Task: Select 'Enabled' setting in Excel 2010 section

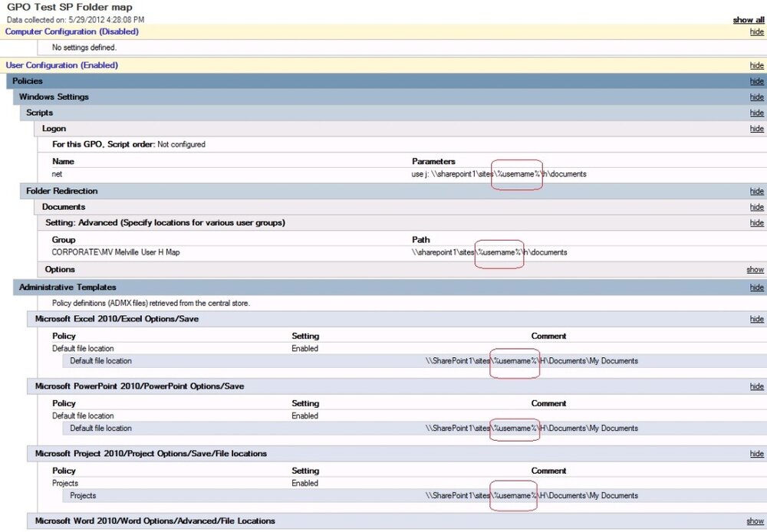Action: (304, 349)
